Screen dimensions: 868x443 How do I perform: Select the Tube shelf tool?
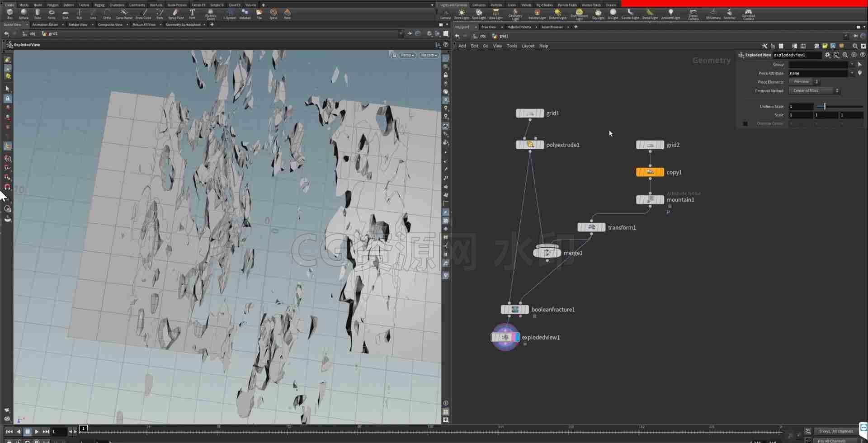38,14
